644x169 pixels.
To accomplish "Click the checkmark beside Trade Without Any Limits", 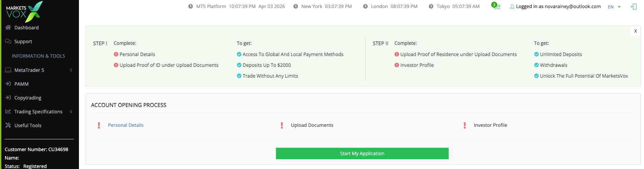I will [239, 76].
